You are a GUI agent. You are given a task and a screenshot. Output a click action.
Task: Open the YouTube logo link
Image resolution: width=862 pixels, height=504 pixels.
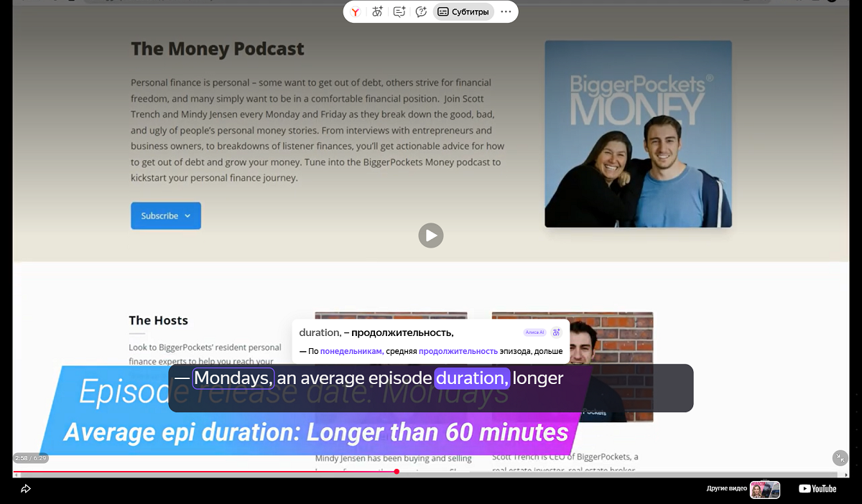click(x=817, y=489)
